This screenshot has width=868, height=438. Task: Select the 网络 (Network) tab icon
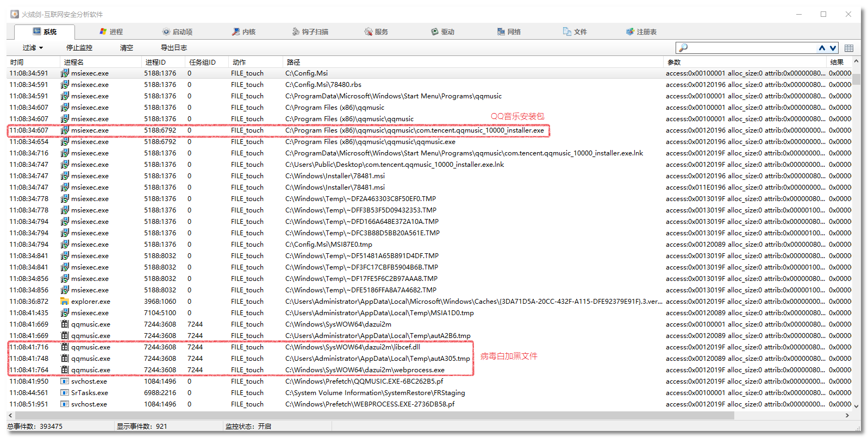coord(501,32)
